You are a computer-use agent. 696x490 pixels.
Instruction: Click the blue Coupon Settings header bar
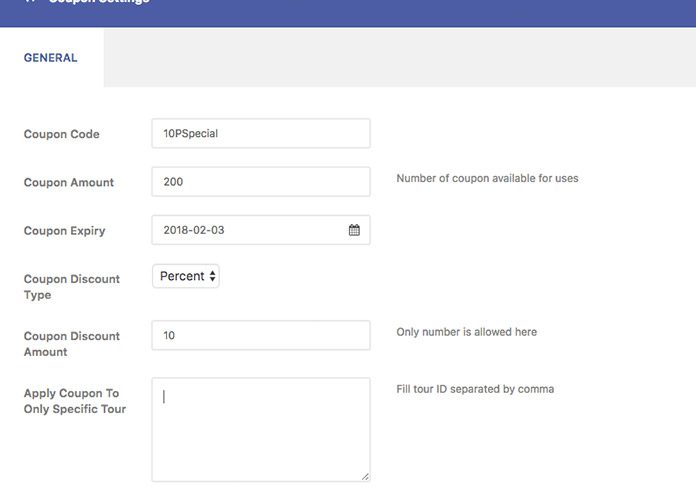348,13
